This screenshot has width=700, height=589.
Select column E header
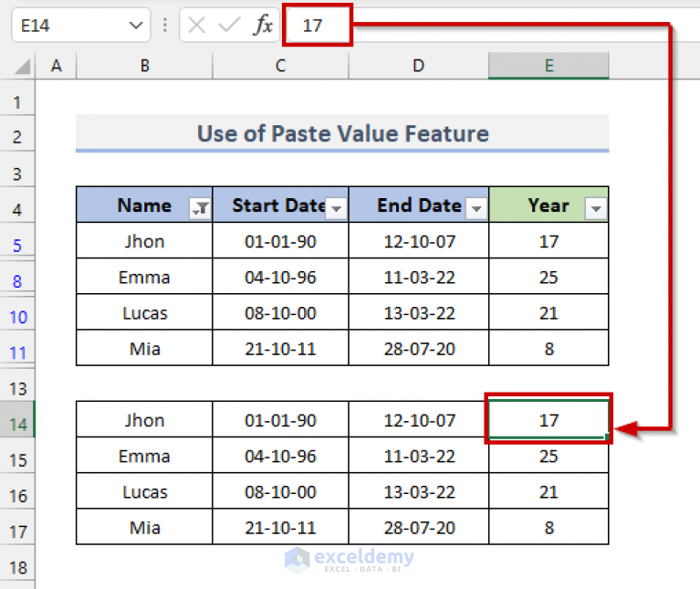coord(549,66)
